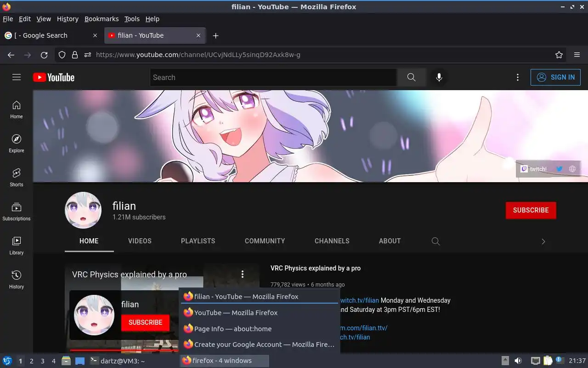Viewport: 588px width, 368px height.
Task: Select 'Create your Google Account' window entry
Action: point(260,345)
